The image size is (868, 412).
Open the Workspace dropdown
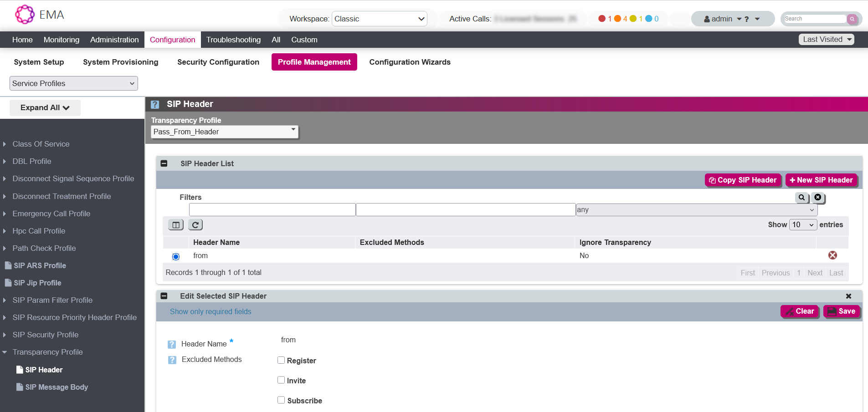(x=379, y=19)
